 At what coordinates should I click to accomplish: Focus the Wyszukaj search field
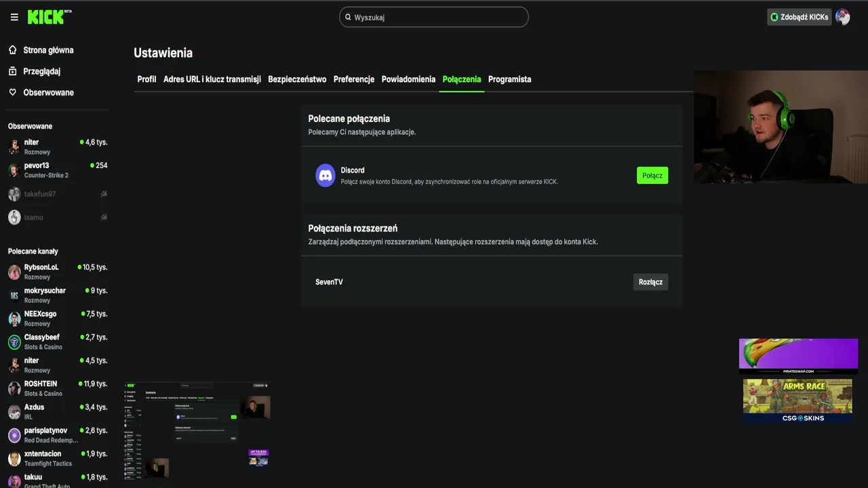click(x=437, y=17)
